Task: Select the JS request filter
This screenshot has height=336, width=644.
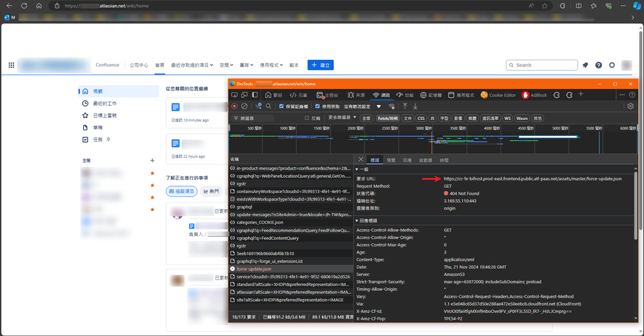Action: click(x=432, y=118)
